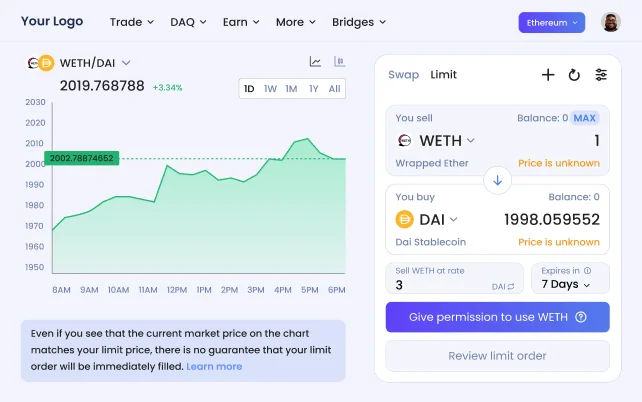
Task: Open the Expires in 7 Days dropdown
Action: click(566, 284)
